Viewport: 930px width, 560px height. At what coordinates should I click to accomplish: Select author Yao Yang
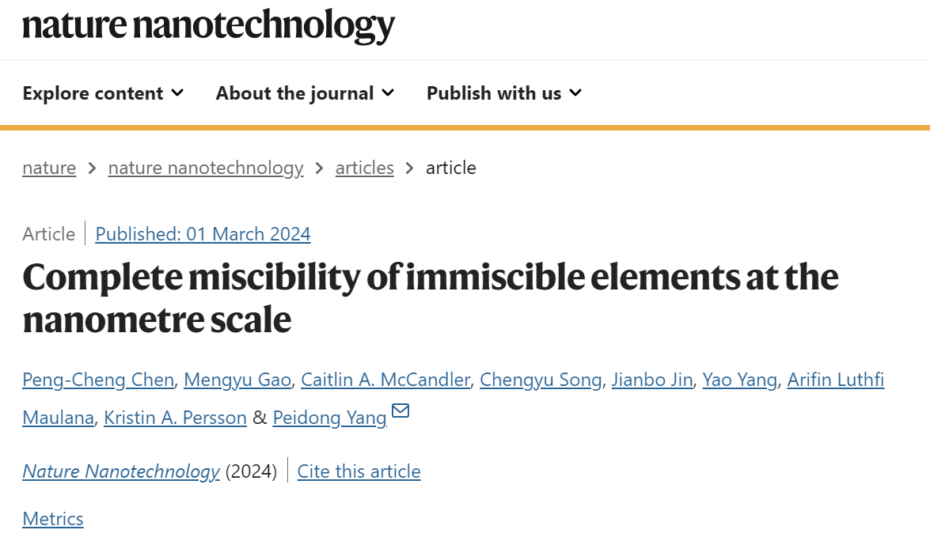tap(739, 379)
